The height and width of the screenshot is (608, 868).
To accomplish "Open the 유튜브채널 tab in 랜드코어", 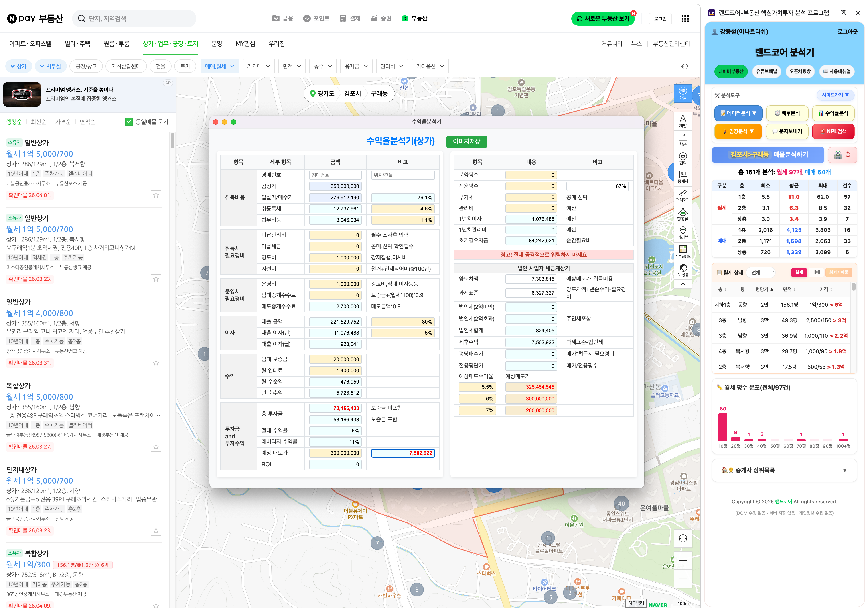I will [766, 71].
